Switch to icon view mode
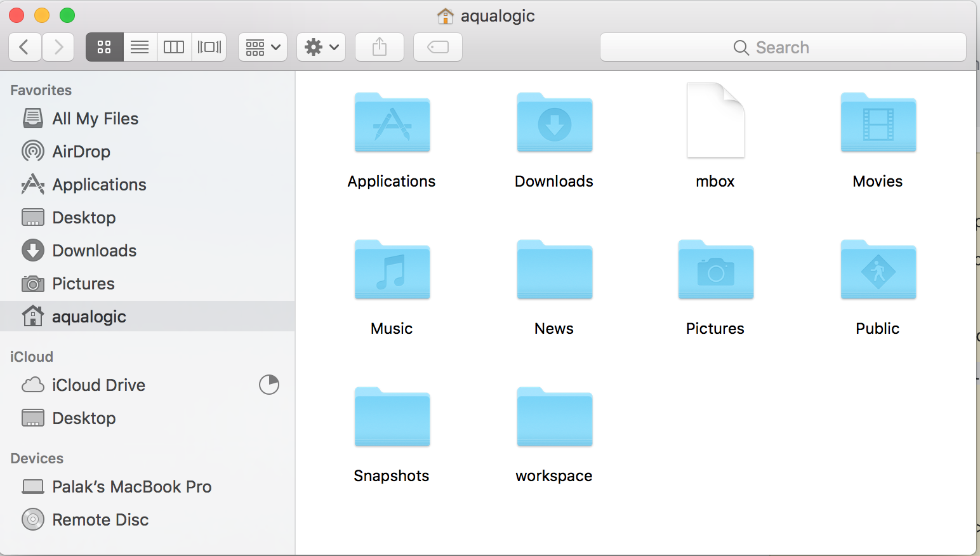Image resolution: width=980 pixels, height=556 pixels. [x=104, y=47]
